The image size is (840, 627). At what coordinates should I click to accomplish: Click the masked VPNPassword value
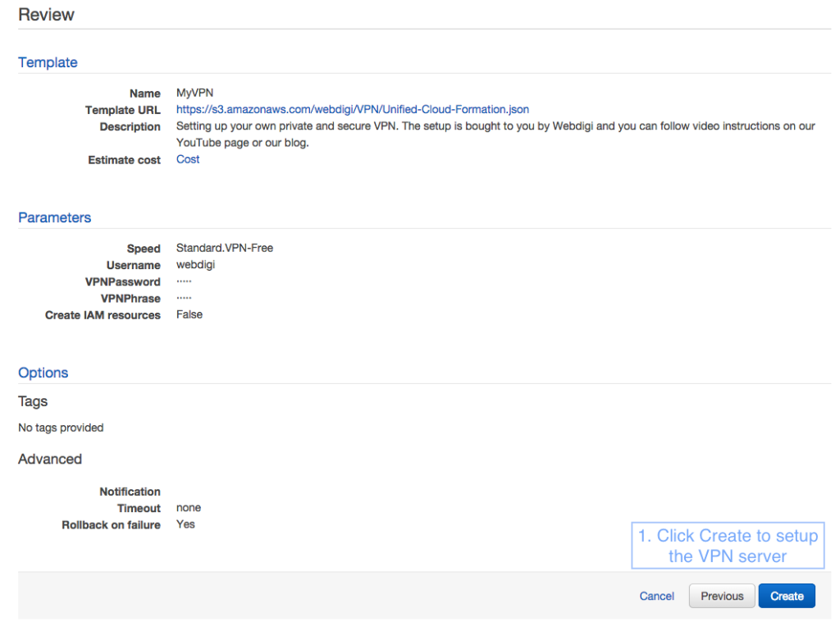coord(182,281)
